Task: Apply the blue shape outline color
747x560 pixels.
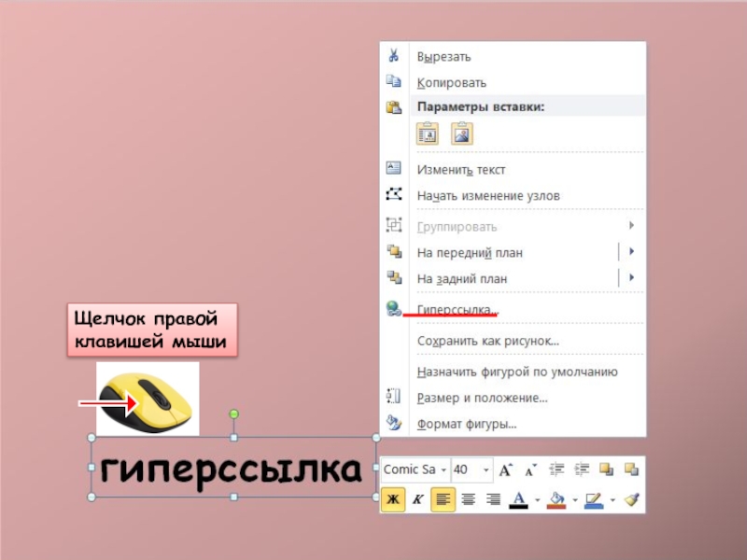Action: pyautogui.click(x=594, y=499)
